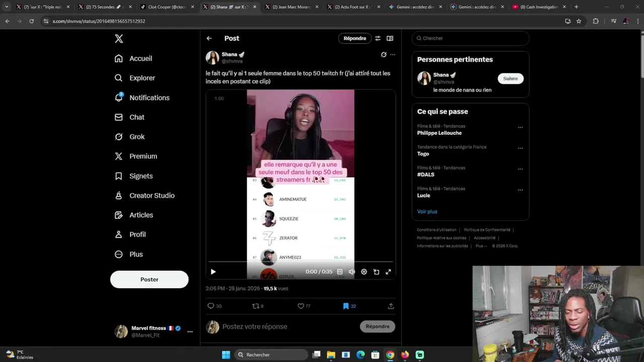Click the Poster button

point(149,280)
